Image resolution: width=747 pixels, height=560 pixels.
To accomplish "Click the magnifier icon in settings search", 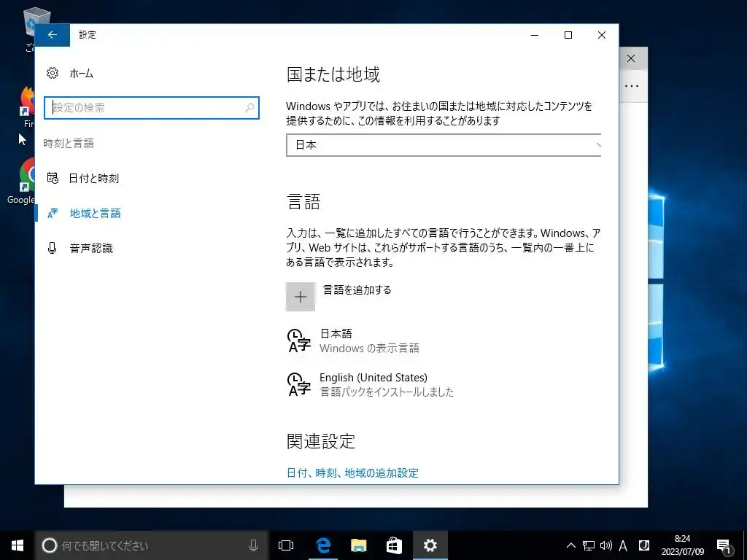I will point(249,108).
